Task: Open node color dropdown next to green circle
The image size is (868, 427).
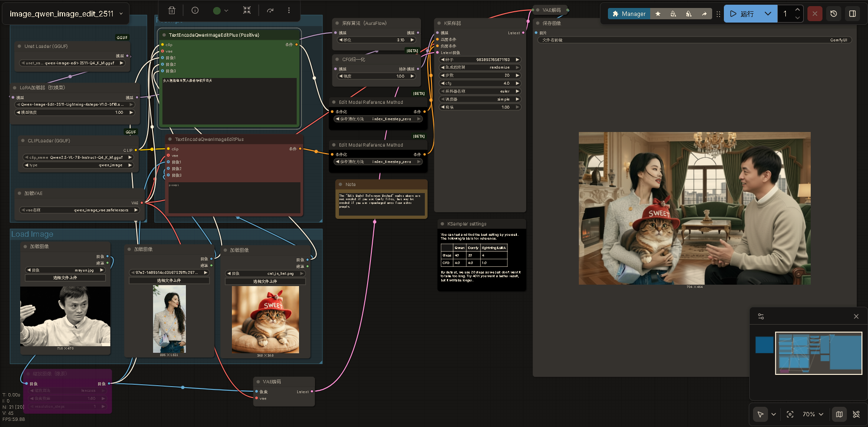Action: pos(226,10)
